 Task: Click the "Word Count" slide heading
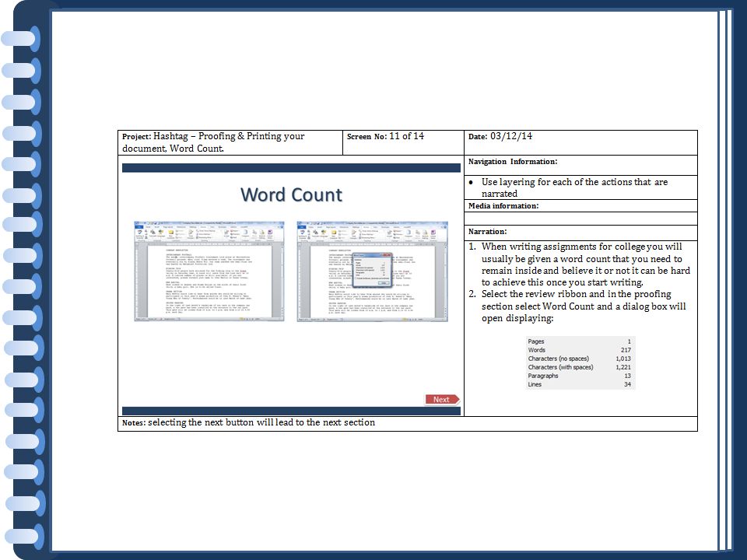click(291, 194)
